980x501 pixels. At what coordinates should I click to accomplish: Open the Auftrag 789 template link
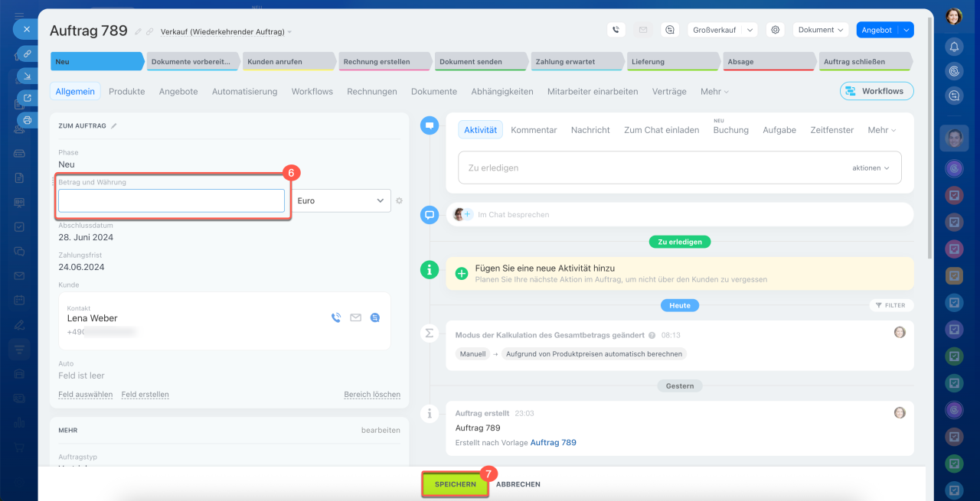553,442
